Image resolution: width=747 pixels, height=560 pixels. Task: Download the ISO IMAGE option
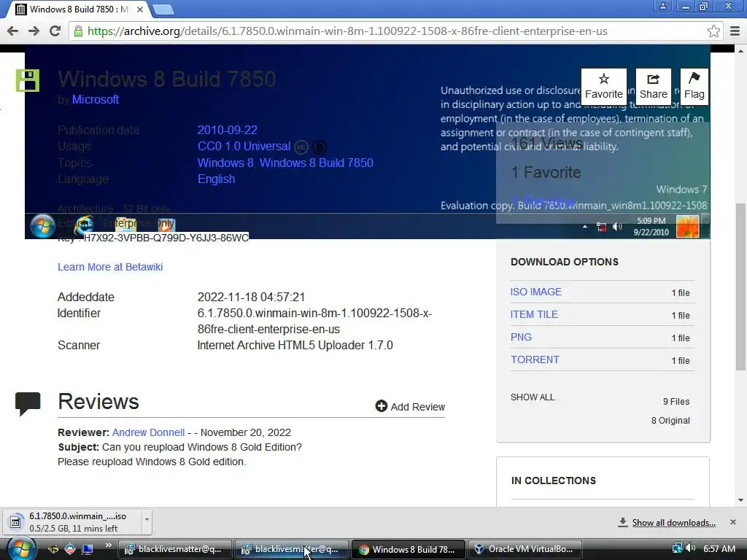pyautogui.click(x=536, y=292)
